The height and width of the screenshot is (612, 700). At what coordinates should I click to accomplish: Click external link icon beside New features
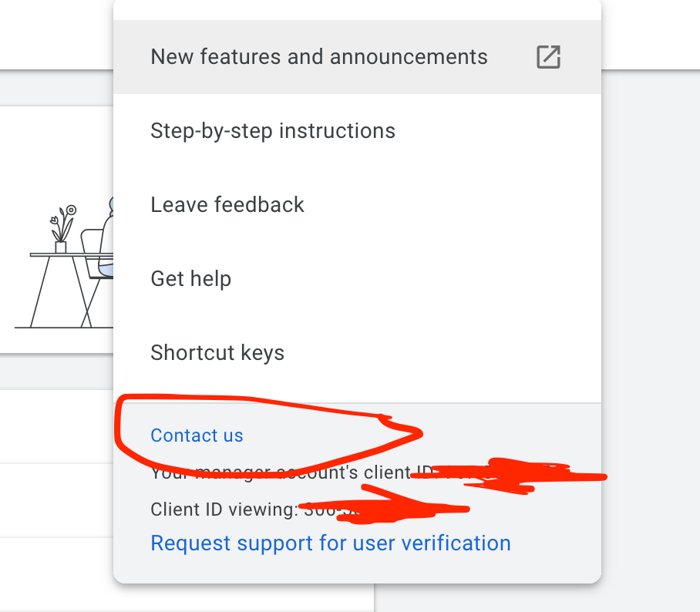click(x=548, y=57)
